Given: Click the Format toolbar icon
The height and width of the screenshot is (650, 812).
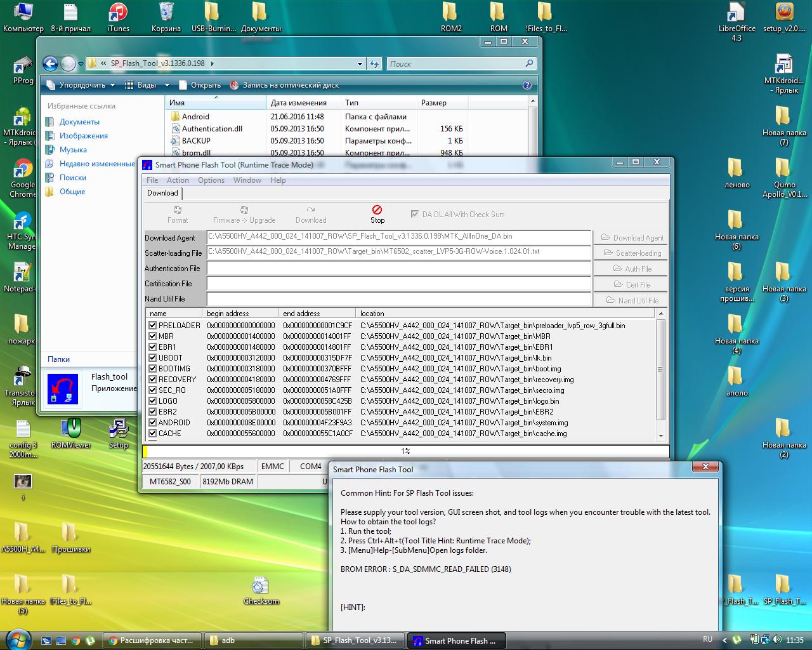Looking at the screenshot, I should 178,210.
